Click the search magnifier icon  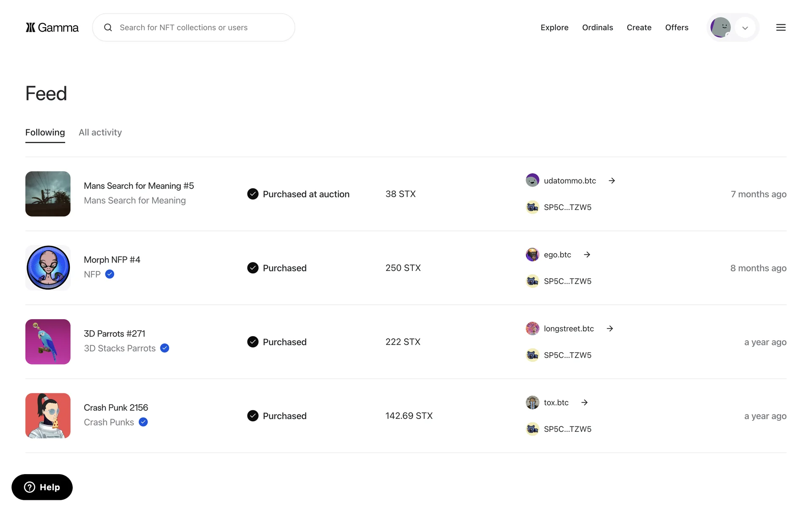[x=108, y=28]
